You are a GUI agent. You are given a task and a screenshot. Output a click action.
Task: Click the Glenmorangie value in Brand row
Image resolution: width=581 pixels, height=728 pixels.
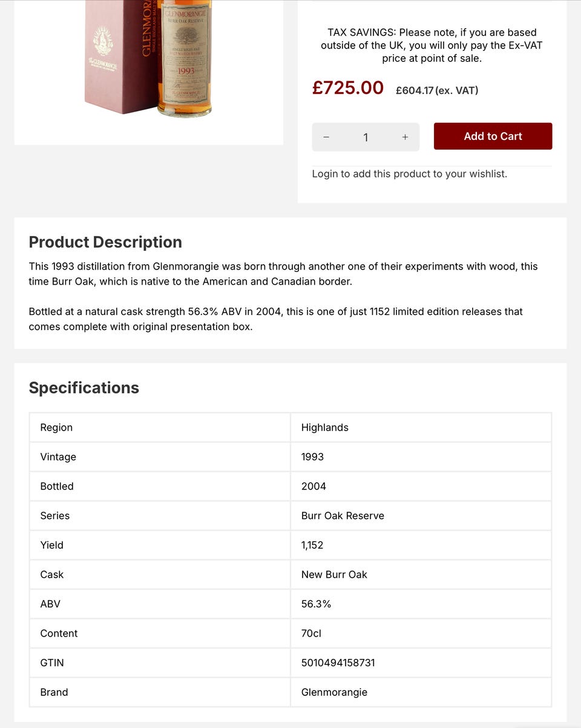(x=334, y=692)
